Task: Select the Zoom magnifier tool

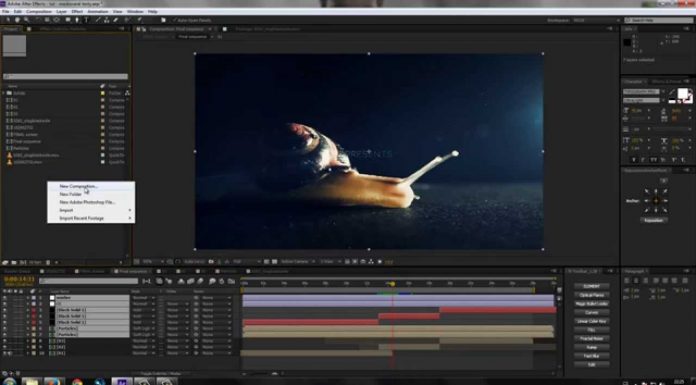Action: click(x=27, y=20)
